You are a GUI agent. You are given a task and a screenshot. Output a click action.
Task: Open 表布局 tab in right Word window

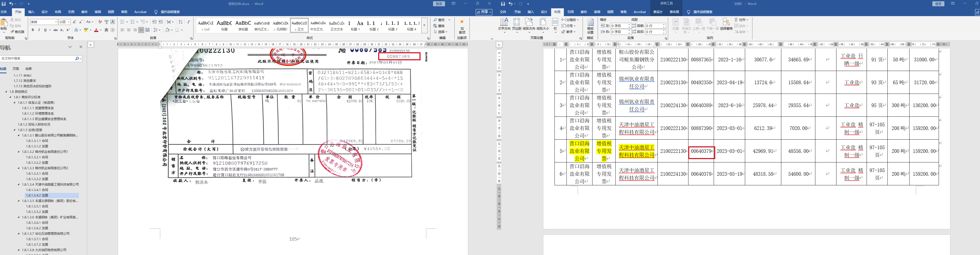674,12
